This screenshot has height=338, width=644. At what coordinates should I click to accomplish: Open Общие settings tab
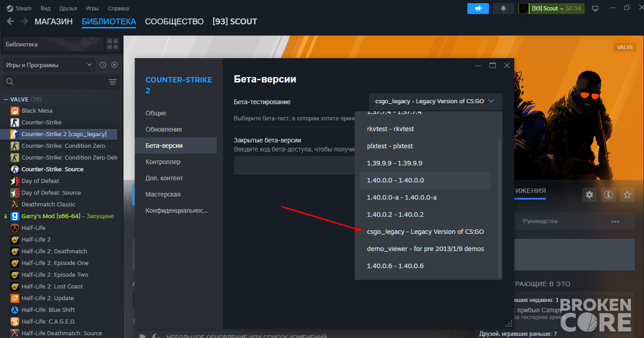[x=176, y=113]
